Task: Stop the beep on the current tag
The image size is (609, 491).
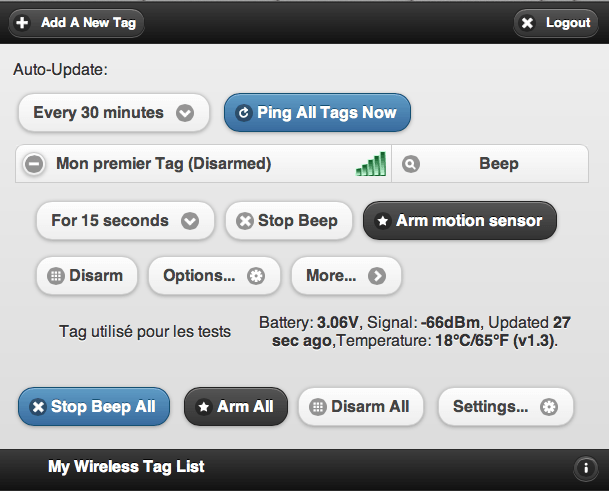Action: coord(289,221)
